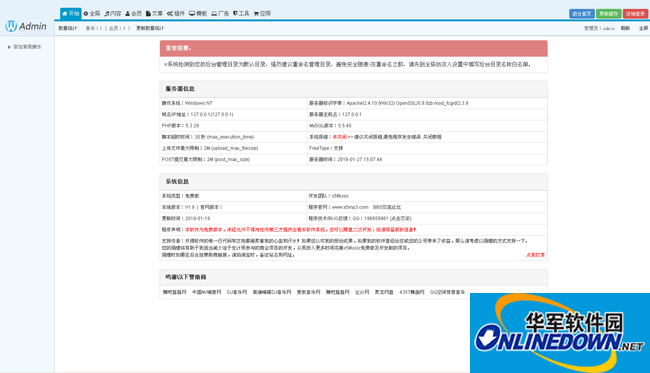Click the 管理员 admin label

coord(599,28)
